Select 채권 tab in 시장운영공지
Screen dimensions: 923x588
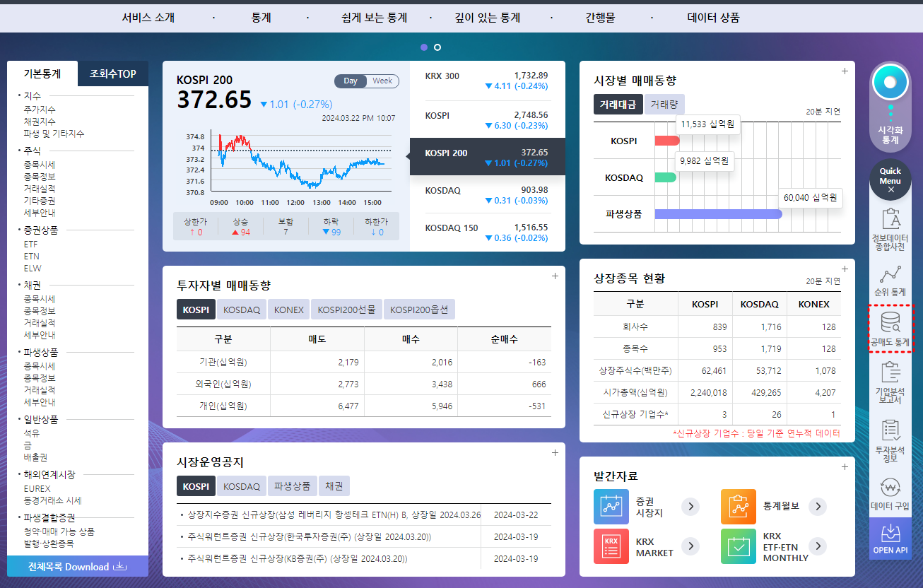point(334,486)
